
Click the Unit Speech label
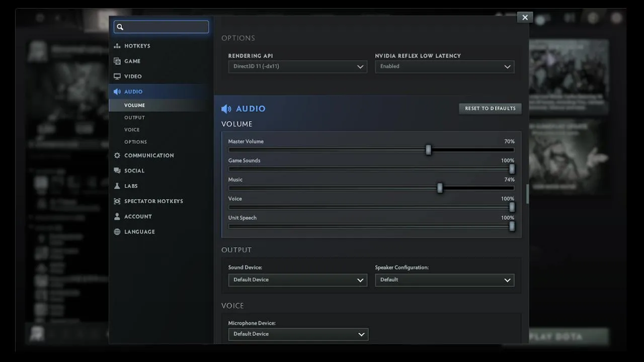[x=243, y=218]
